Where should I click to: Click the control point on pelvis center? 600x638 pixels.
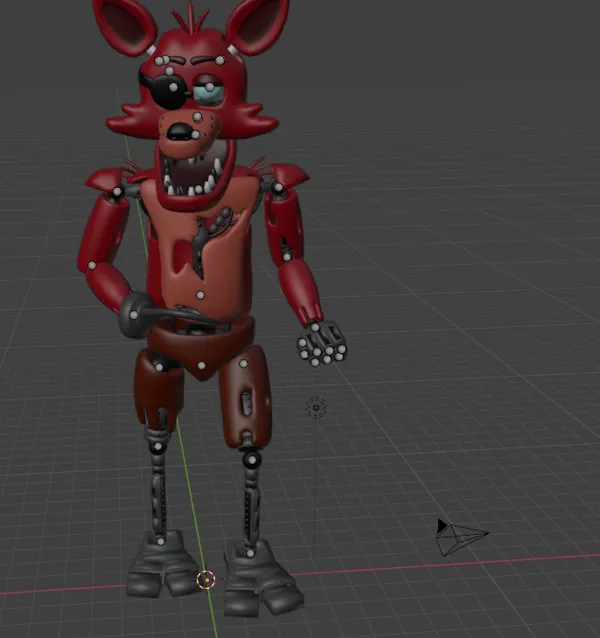201,365
